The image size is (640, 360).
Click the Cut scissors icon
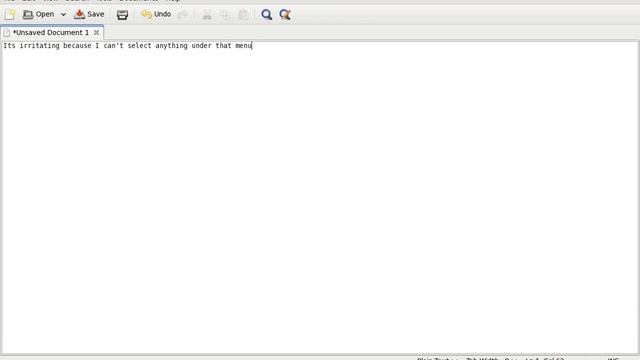tap(207, 15)
